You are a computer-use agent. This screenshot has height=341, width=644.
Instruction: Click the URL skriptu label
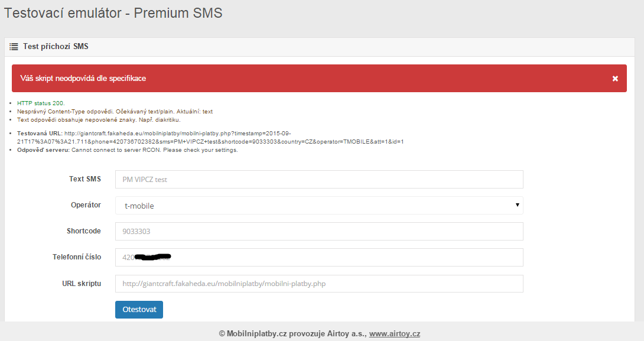tap(82, 284)
